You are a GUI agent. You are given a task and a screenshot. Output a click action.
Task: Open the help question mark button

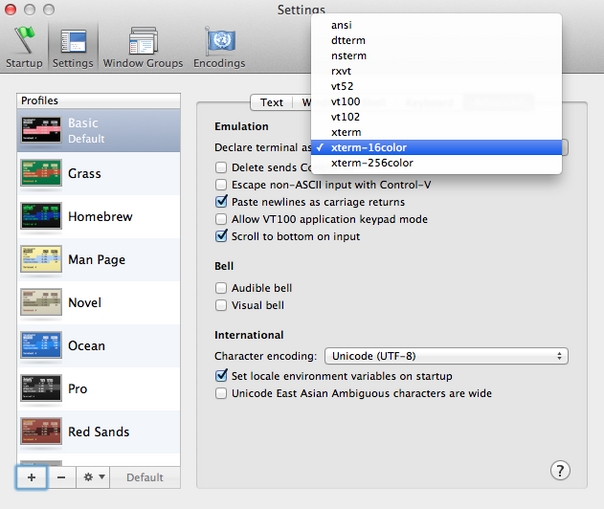pyautogui.click(x=560, y=470)
